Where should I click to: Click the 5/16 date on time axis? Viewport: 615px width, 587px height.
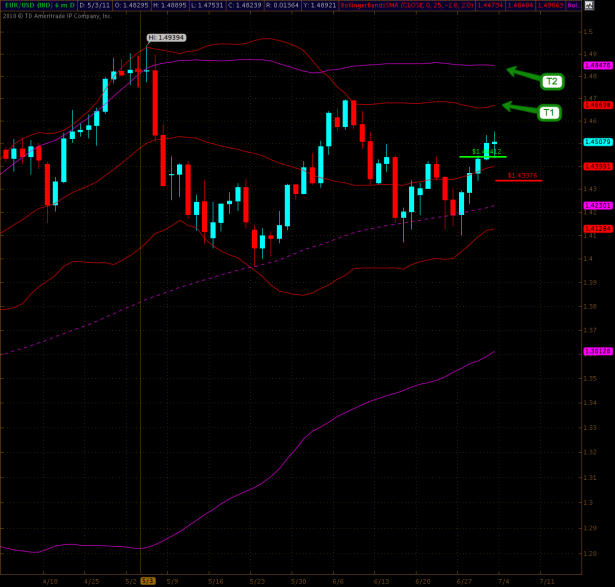tap(215, 580)
